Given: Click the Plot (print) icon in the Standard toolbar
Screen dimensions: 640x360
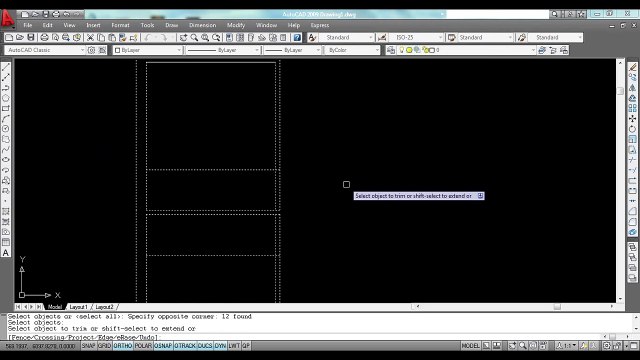Looking at the screenshot, I should pyautogui.click(x=44, y=38).
